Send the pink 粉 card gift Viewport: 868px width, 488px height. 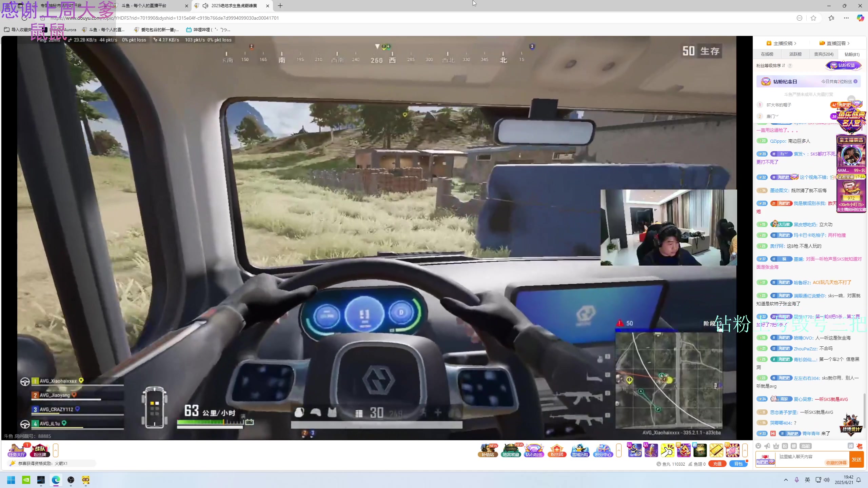(732, 450)
